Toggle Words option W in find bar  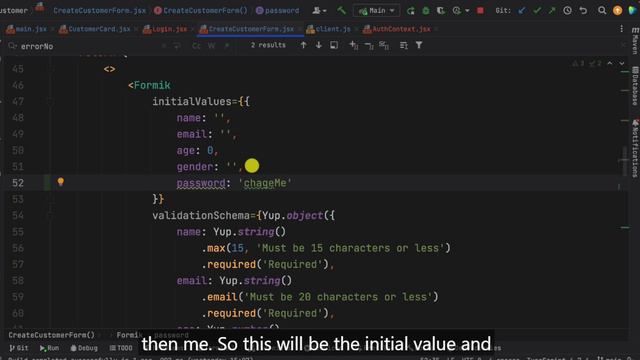[211, 46]
